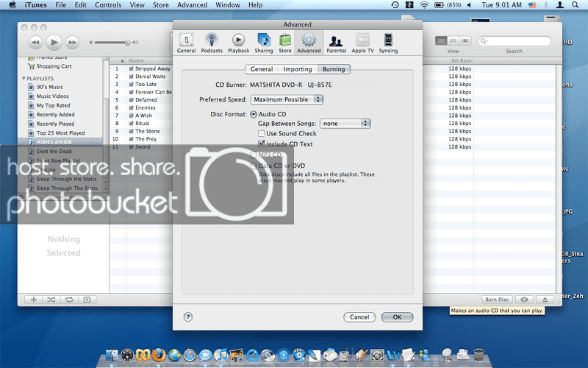
Task: Uncheck the Include CD Text checkbox
Action: click(x=262, y=144)
